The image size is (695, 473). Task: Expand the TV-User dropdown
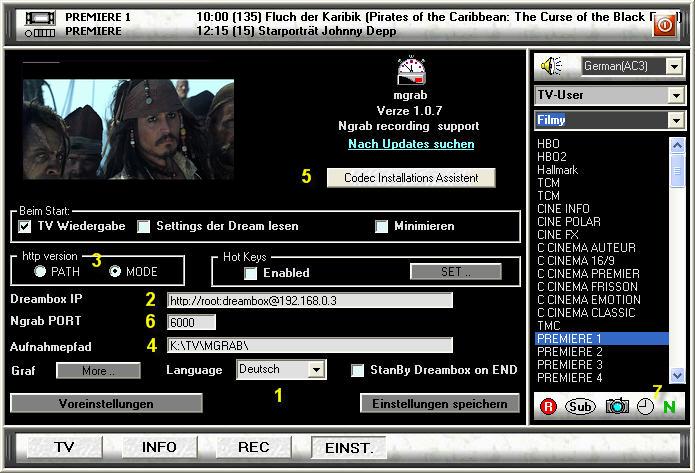click(x=676, y=95)
